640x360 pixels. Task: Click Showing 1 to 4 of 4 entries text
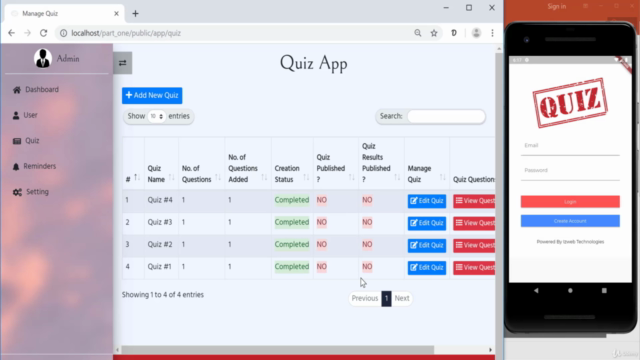coord(162,295)
